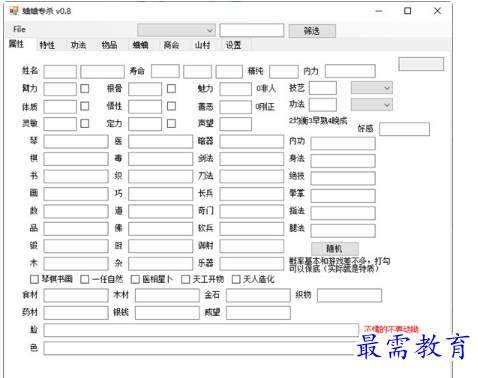Image resolution: width=478 pixels, height=378 pixels.
Task: Click the 筛选 button
Action: click(x=312, y=31)
